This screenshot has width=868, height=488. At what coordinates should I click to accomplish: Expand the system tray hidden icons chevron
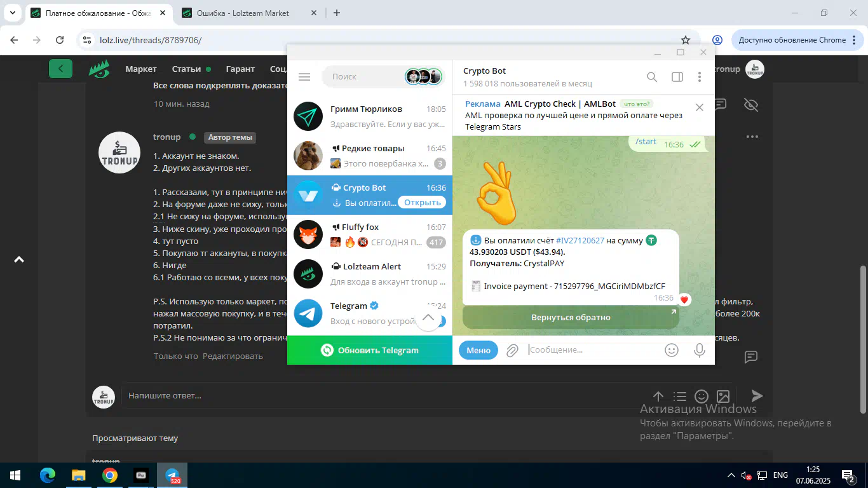[731, 475]
